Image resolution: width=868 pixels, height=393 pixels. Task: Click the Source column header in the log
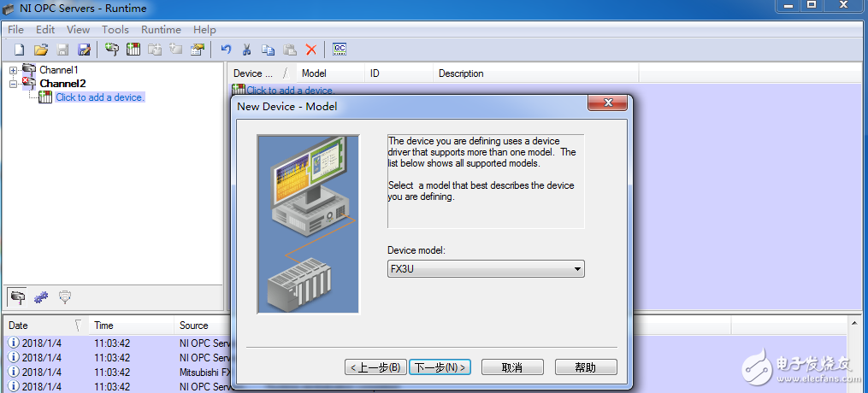pos(203,326)
